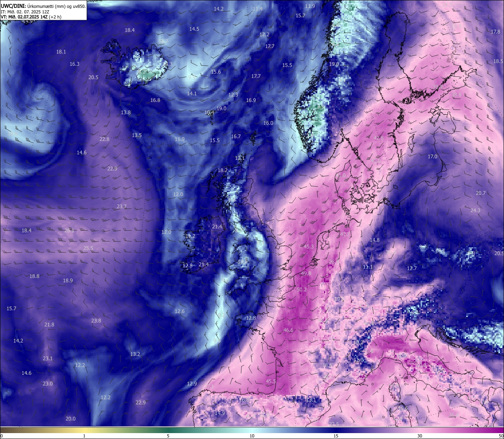Image resolution: width=504 pixels, height=439 pixels.
Task: Click the 12.3 map value
Action: tap(233, 94)
